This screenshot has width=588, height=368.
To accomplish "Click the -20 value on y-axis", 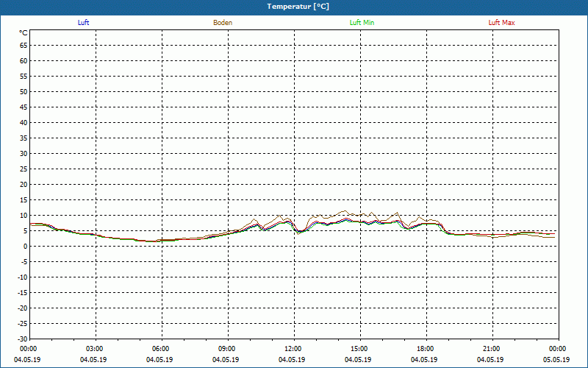I will pos(23,308).
